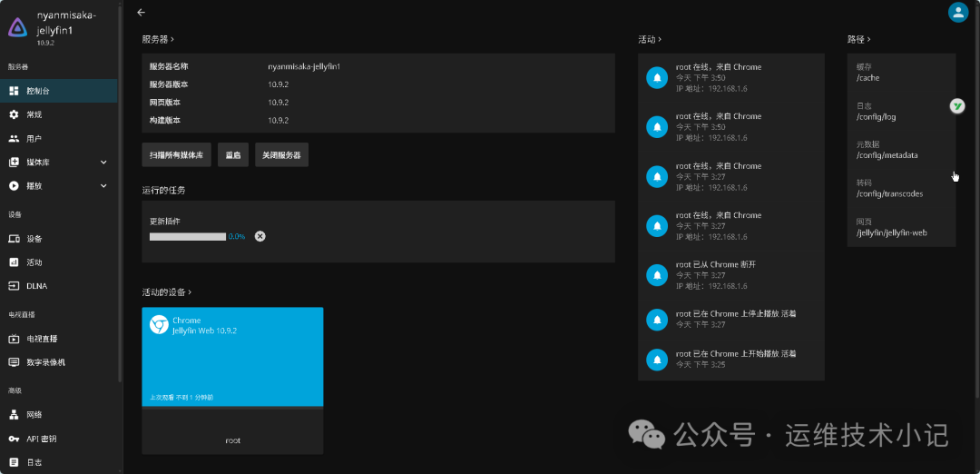
Task: Click bell icon of 3:50 first activity
Action: [x=657, y=77]
